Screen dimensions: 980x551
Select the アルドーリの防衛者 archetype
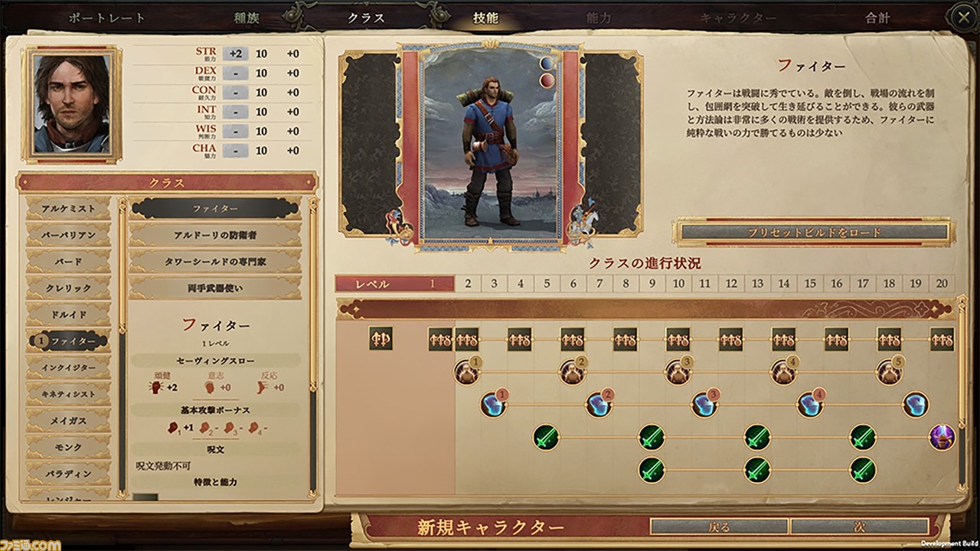tap(214, 234)
